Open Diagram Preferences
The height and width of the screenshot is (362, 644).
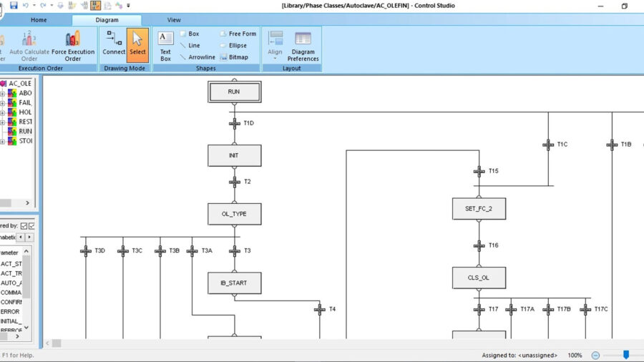click(x=303, y=46)
